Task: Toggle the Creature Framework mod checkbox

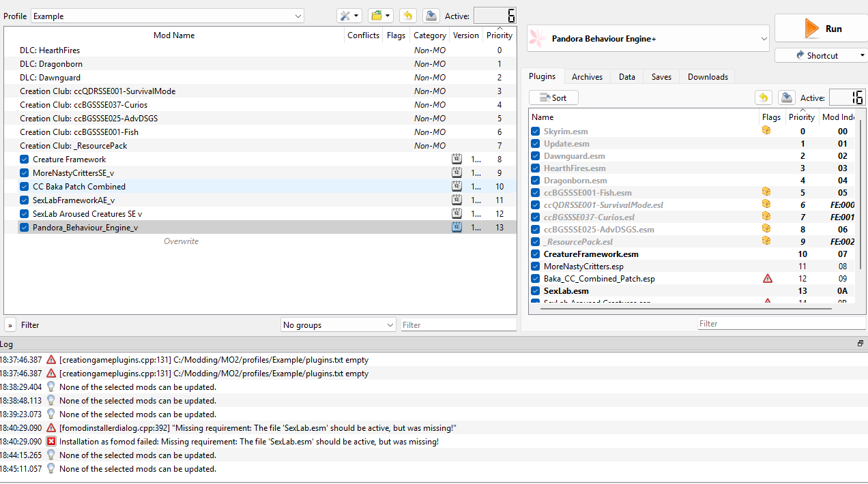Action: tap(25, 159)
